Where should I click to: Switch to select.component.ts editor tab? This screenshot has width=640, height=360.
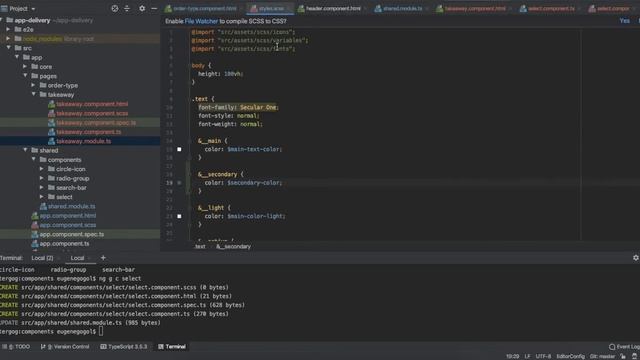click(548, 9)
